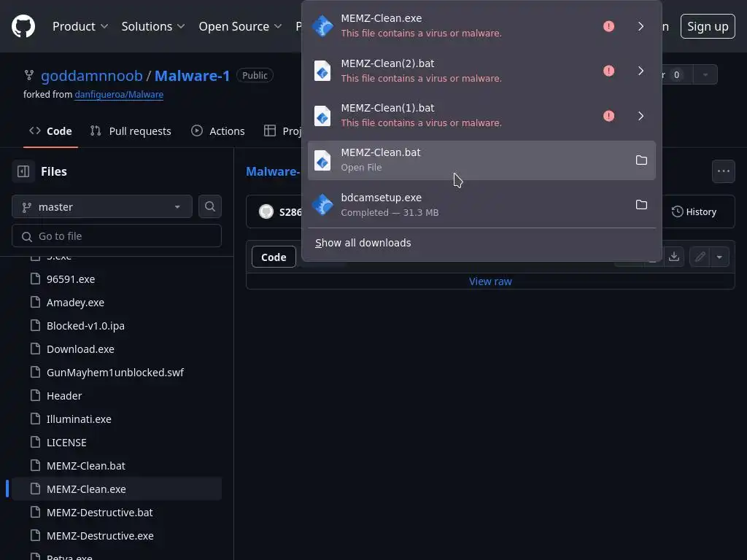Open the Malware-1 repository link
Screen dimensions: 747x560
tap(192, 76)
